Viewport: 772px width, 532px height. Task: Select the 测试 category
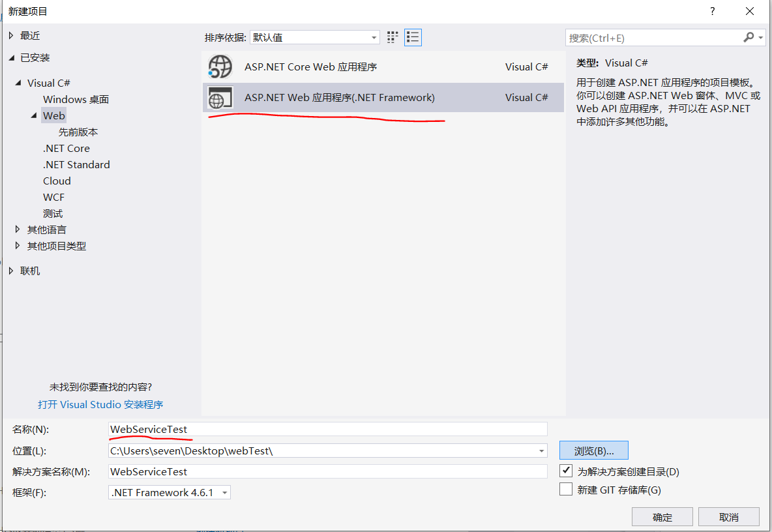(x=53, y=214)
